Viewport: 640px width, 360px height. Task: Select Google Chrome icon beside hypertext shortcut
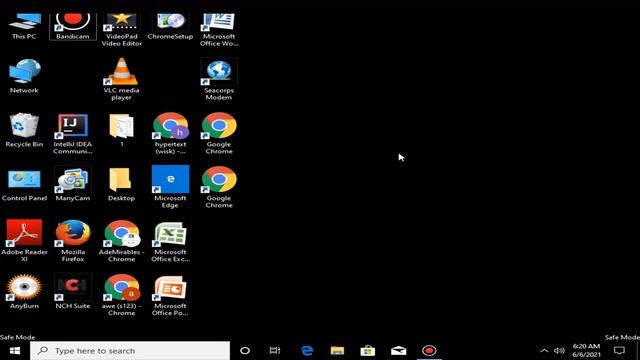click(219, 134)
